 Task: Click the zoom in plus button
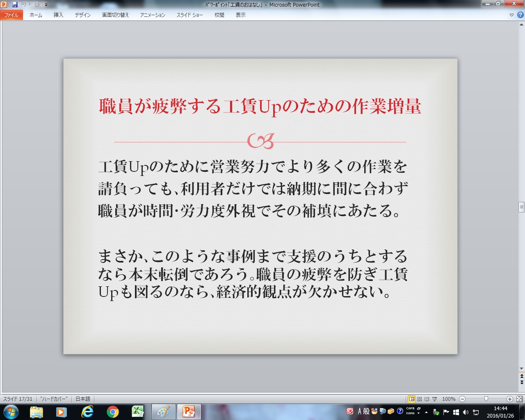click(x=509, y=399)
